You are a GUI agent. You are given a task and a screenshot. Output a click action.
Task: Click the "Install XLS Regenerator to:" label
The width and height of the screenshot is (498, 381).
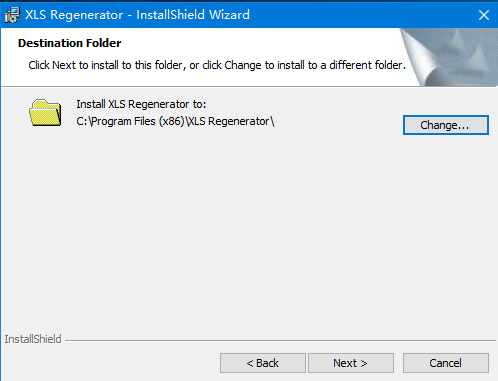[x=141, y=104]
